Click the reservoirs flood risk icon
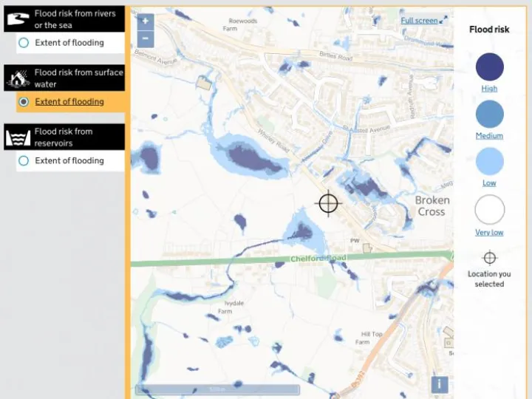 click(18, 137)
